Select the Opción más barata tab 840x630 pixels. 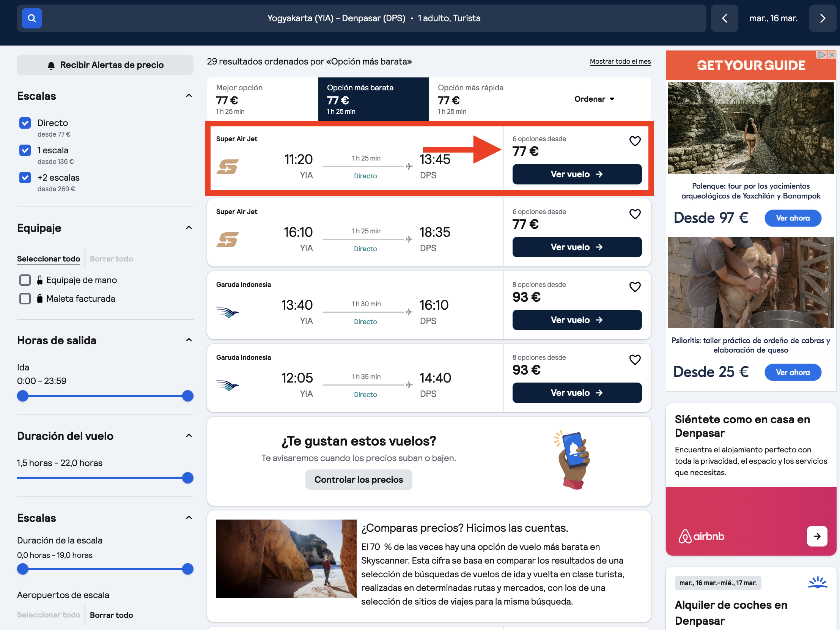coord(373,99)
